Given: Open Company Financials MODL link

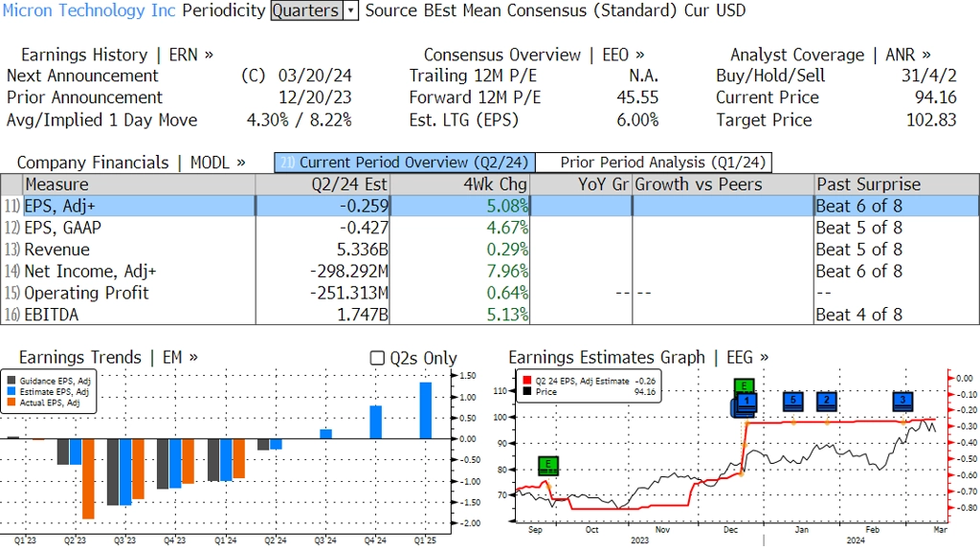Looking at the screenshot, I should (131, 163).
